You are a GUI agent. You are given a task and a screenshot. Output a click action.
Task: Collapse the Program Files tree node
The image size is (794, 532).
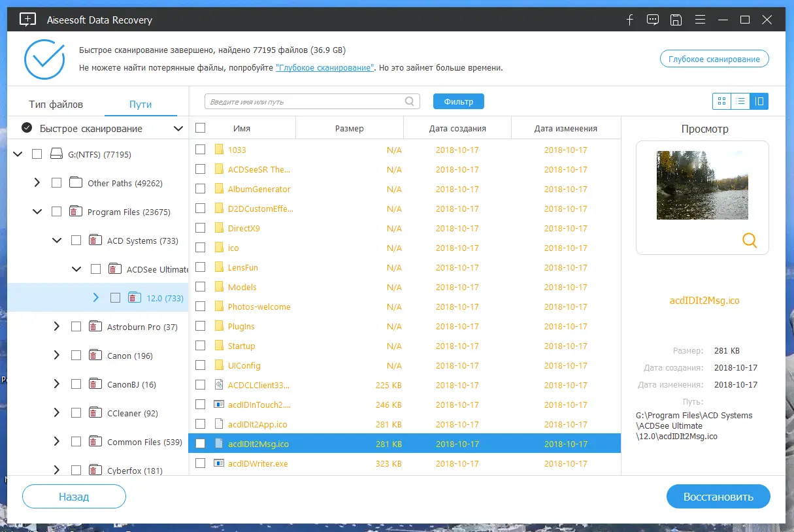pyautogui.click(x=37, y=212)
